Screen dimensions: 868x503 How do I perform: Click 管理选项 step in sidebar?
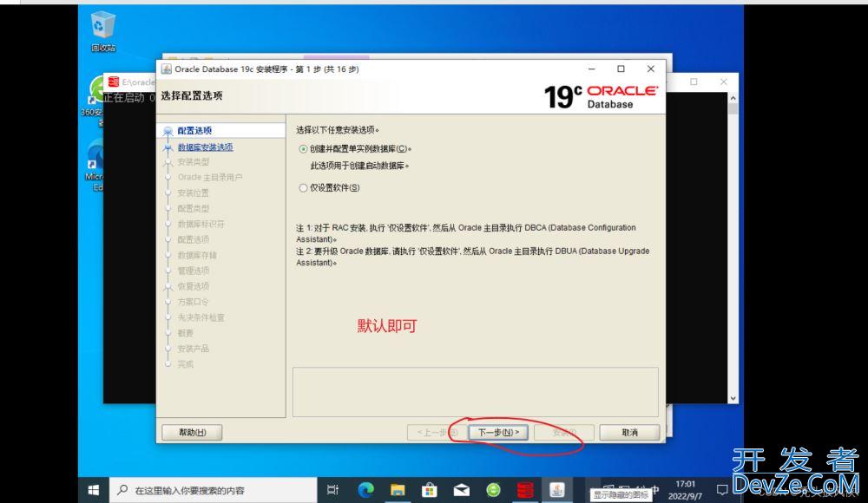pyautogui.click(x=194, y=271)
